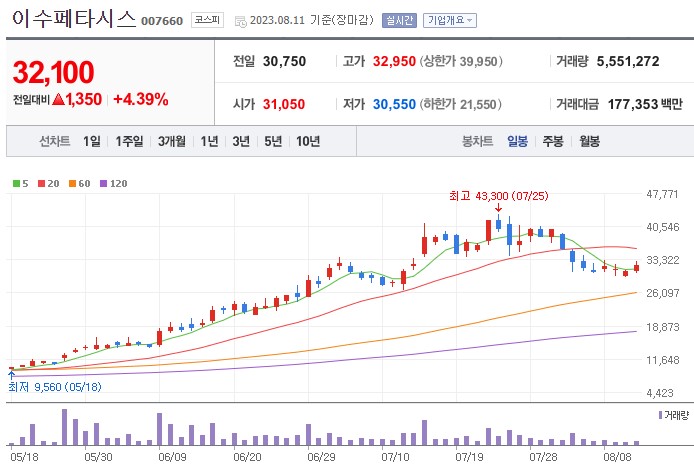694x476 pixels.
Task: Click the 33,322 price axis label
Action: tap(662, 260)
